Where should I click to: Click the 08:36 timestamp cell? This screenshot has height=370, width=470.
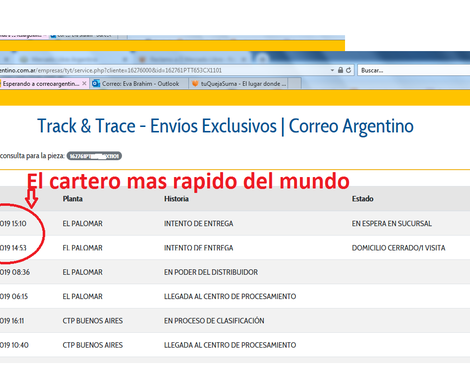point(15,272)
